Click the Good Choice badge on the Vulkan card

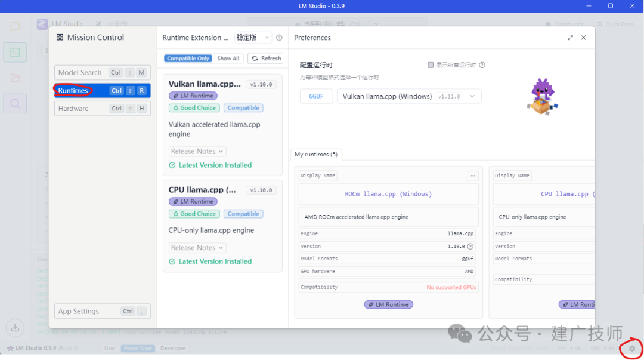(194, 108)
